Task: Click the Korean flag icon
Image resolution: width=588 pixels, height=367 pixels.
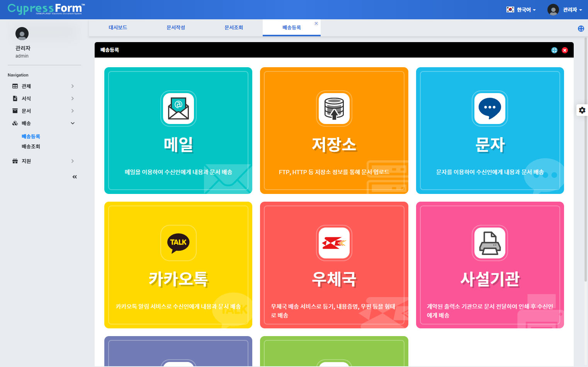Action: point(510,10)
